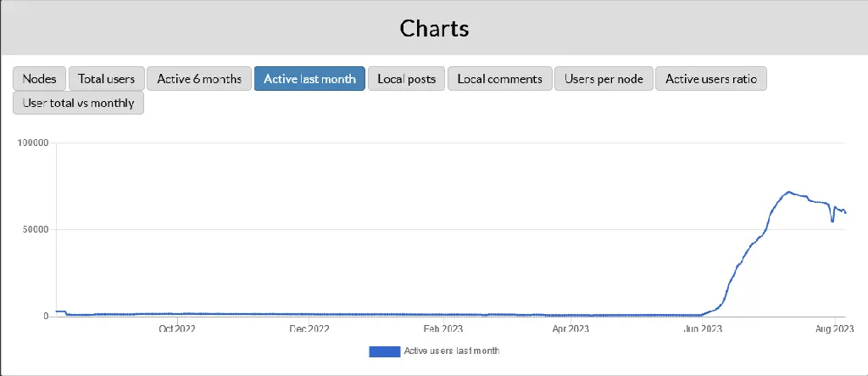Click the Charts page heading
Viewport: 868px width, 376px height.
point(434,28)
